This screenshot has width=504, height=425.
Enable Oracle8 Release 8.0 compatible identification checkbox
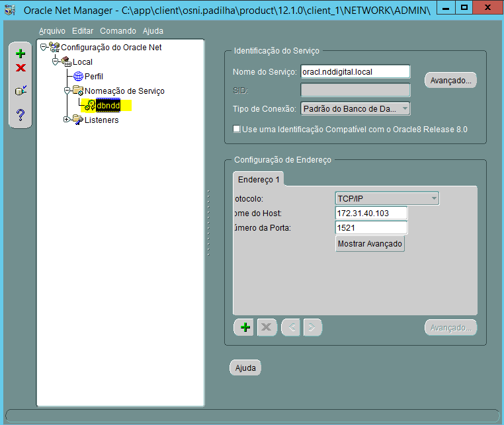(x=237, y=130)
